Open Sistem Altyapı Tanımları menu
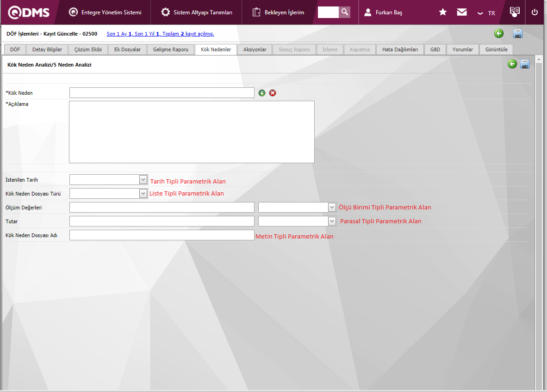The height and width of the screenshot is (392, 547). tap(196, 12)
